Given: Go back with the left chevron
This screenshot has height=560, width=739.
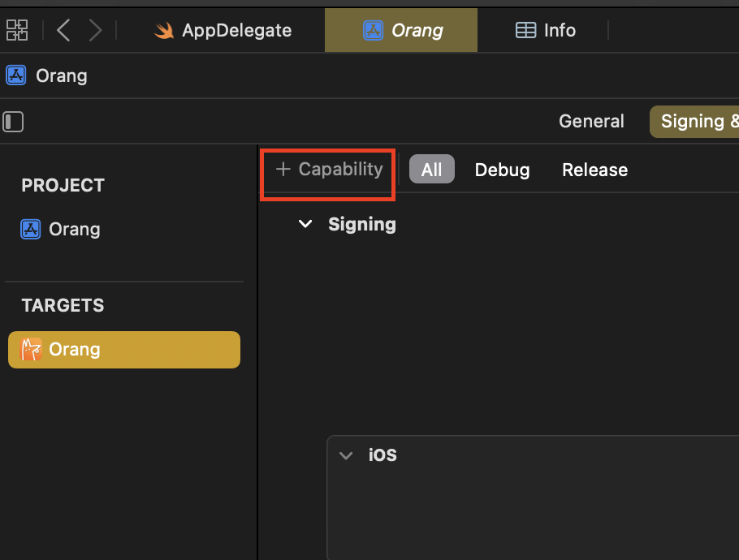Looking at the screenshot, I should 63,30.
